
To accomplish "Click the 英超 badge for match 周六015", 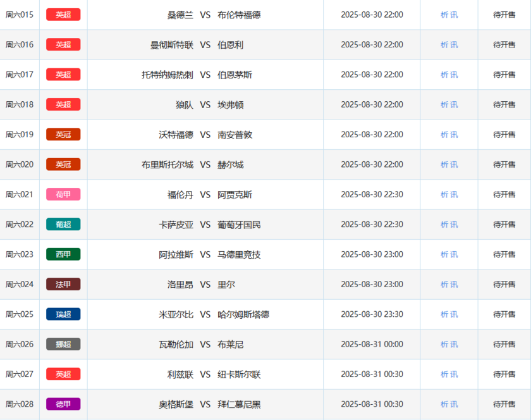I will [63, 15].
